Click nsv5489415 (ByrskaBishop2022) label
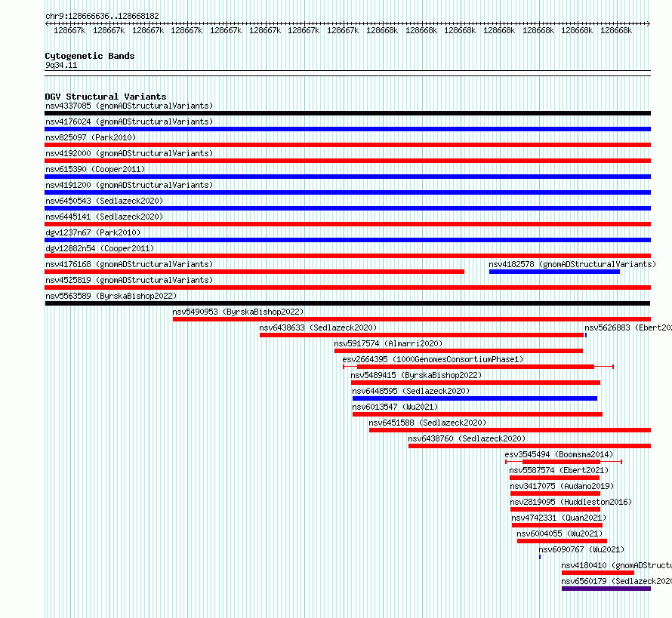The image size is (672, 618). coord(417,375)
